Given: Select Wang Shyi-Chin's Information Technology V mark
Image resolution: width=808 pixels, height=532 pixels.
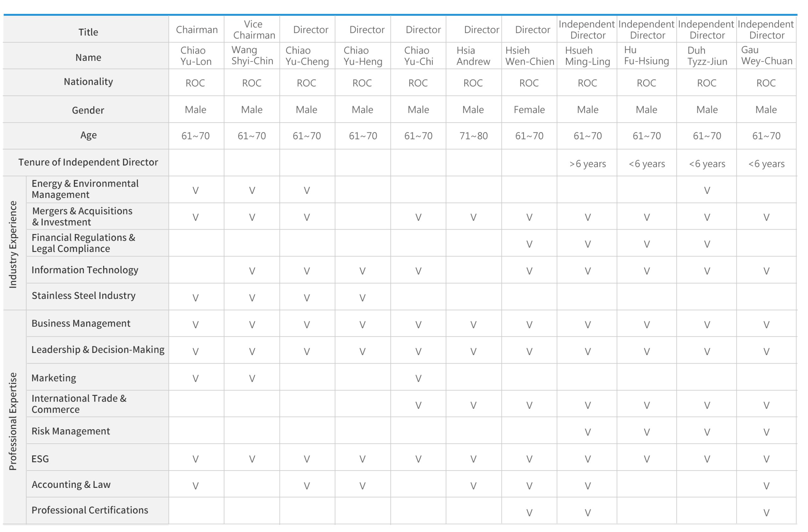Looking at the screenshot, I should (x=252, y=272).
